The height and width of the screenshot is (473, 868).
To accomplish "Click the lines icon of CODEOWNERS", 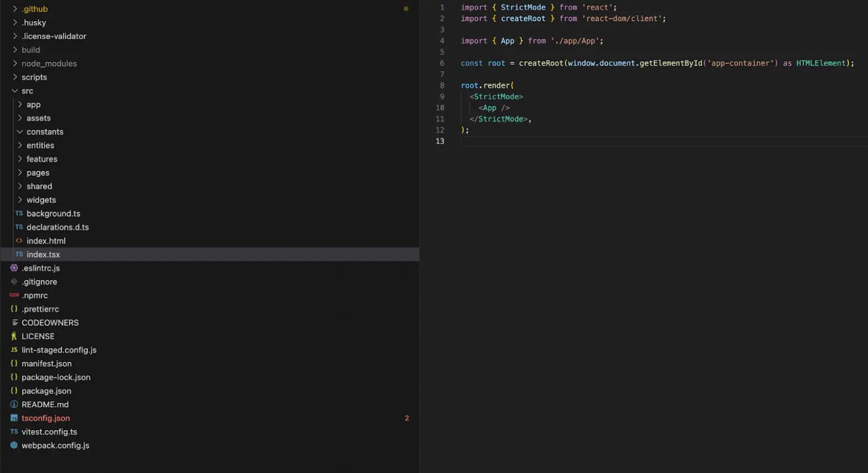I will 14,322.
